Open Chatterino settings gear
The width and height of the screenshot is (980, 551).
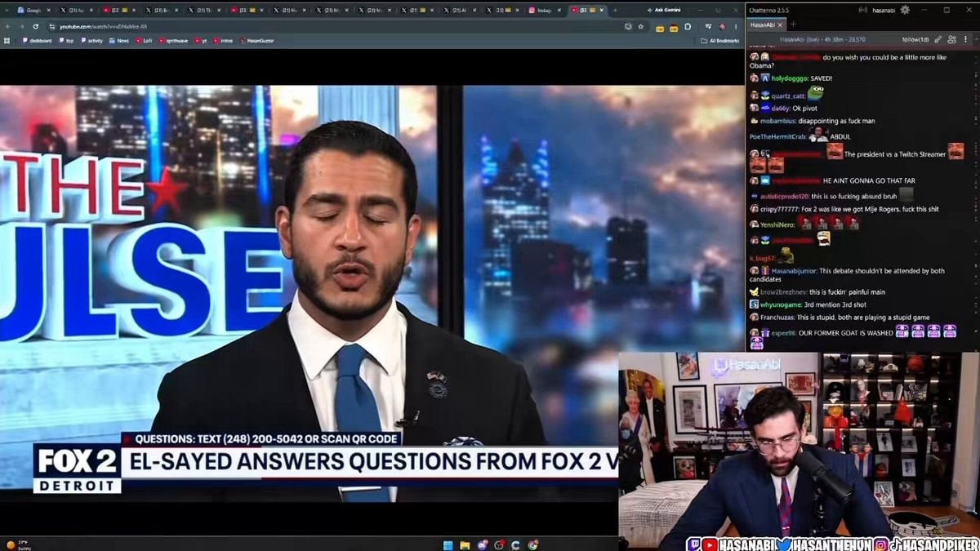click(905, 10)
